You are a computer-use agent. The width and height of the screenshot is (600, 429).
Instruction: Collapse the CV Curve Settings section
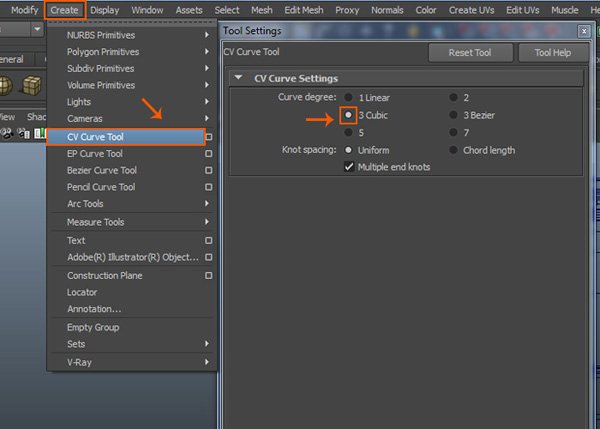click(238, 78)
